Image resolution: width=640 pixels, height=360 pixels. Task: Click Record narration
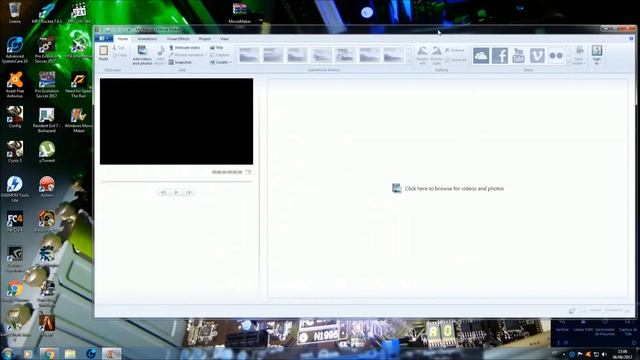(186, 55)
